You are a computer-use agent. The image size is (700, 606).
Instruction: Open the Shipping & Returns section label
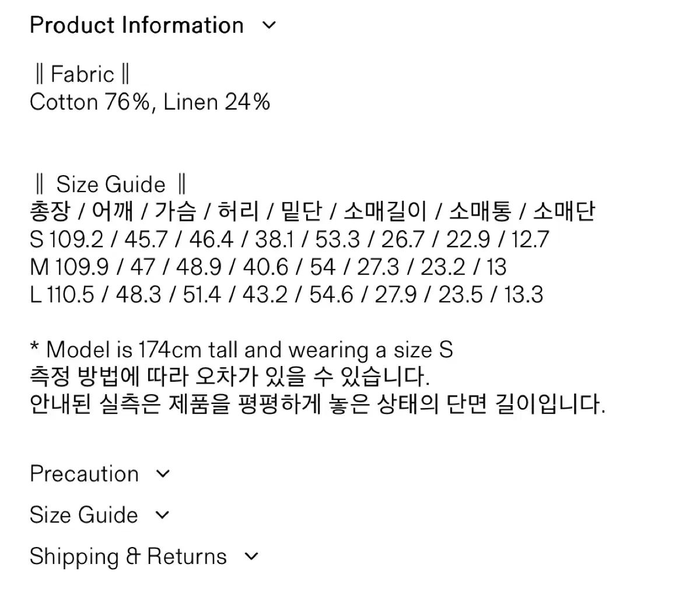[128, 556]
